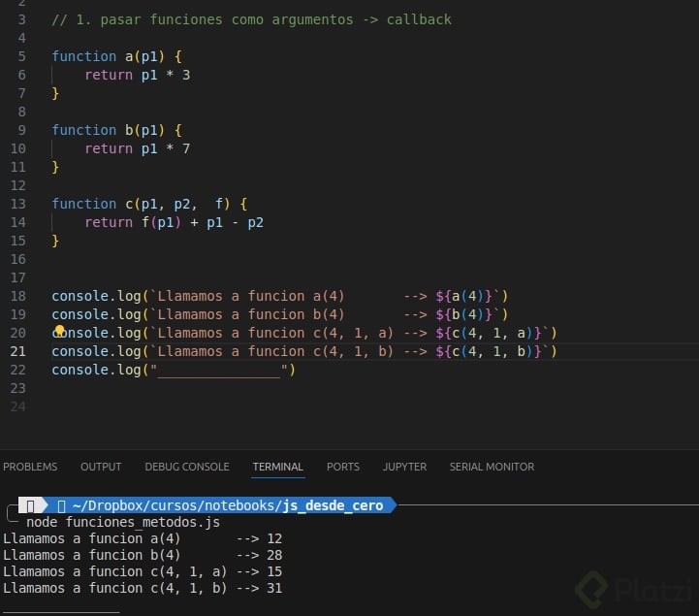
Task: Click the 'return p1 * 7' statement
Action: [x=138, y=148]
